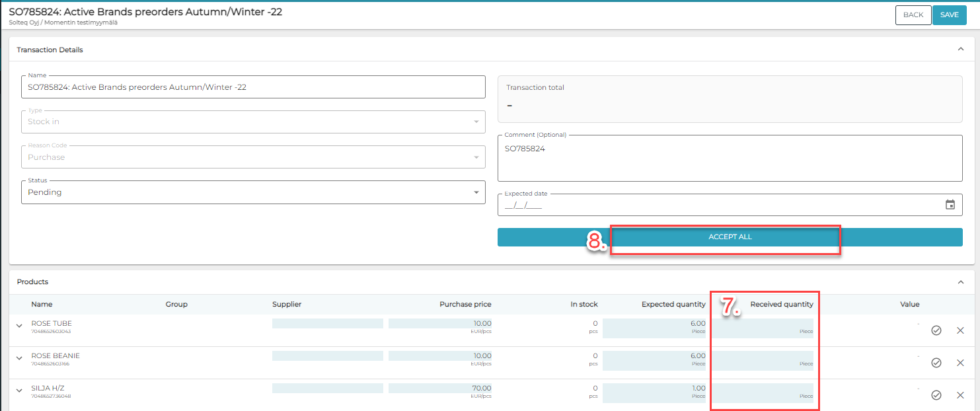
Task: Click the BACK button
Action: point(913,15)
